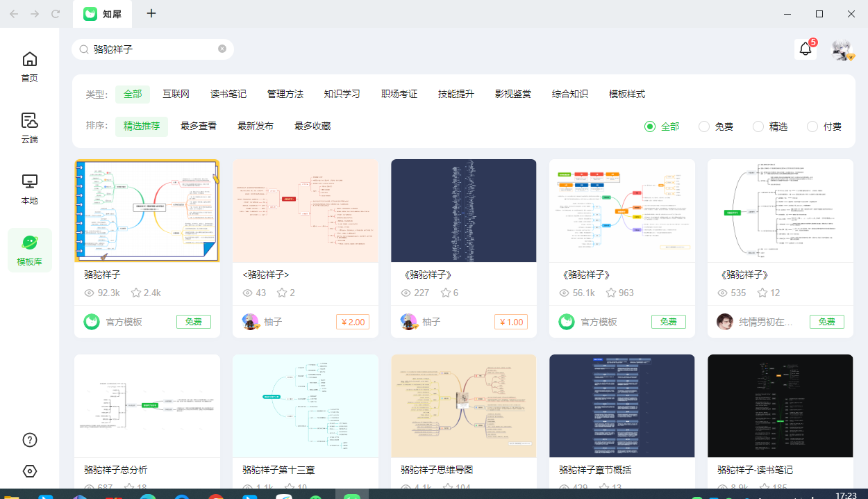Sort by 最新发布

(x=256, y=126)
